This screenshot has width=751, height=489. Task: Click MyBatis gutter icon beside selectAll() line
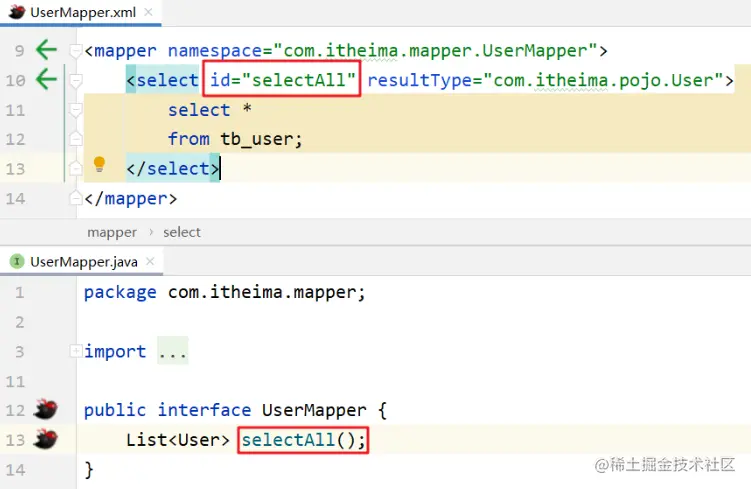click(46, 439)
